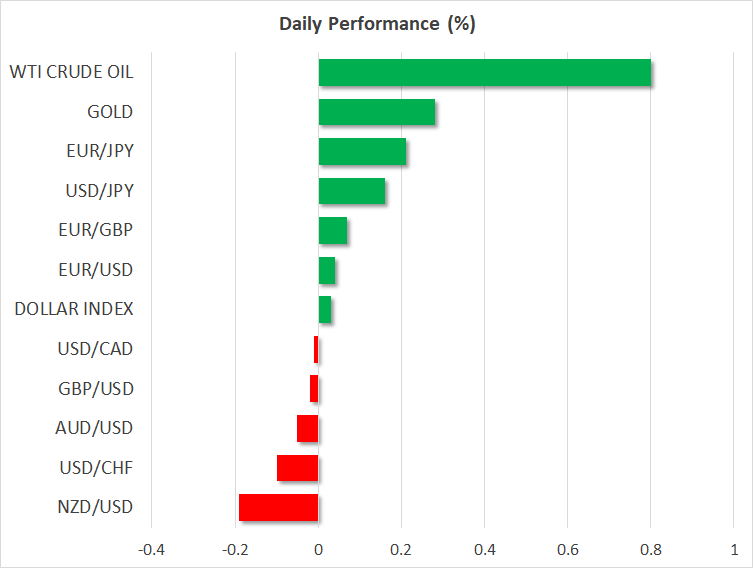This screenshot has width=753, height=568.
Task: Click the EUR/JPY green bar
Action: pos(362,152)
